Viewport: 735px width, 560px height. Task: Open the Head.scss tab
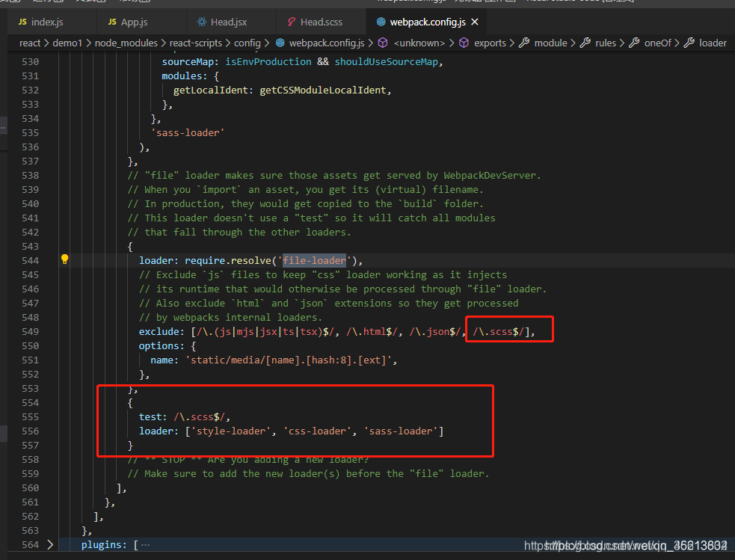320,22
